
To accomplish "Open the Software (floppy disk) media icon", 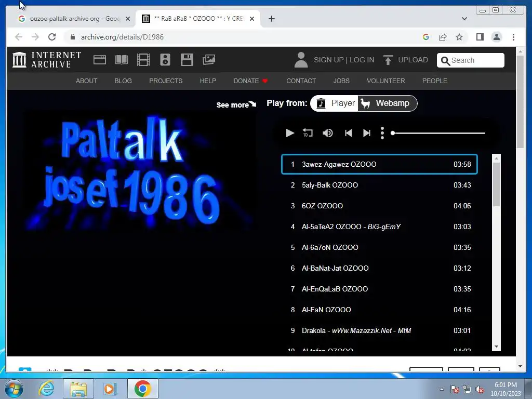I will pos(187,60).
